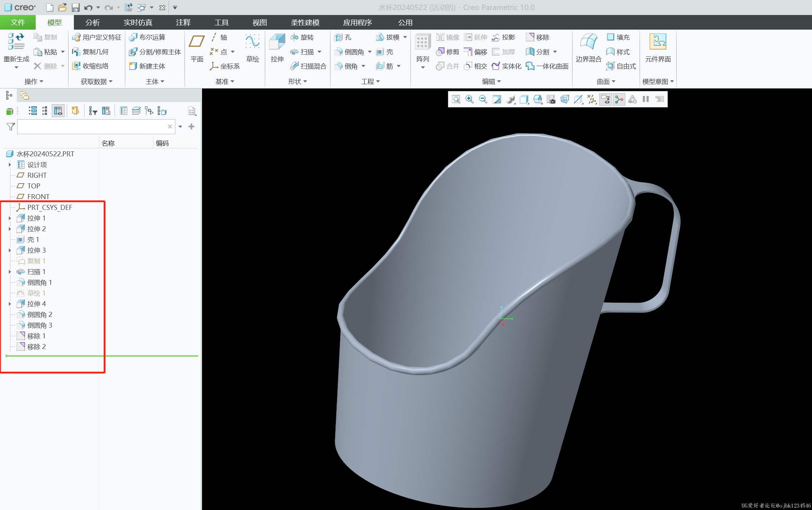812x510 pixels.
Task: Open the 操作 group dropdown
Action: 34,82
